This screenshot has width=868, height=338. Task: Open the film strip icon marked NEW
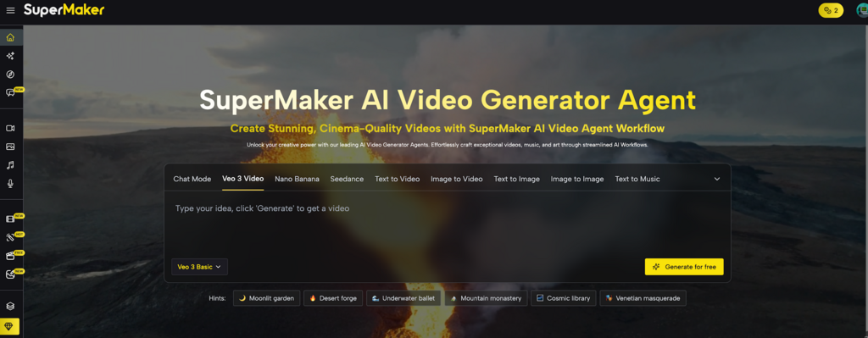tap(10, 219)
